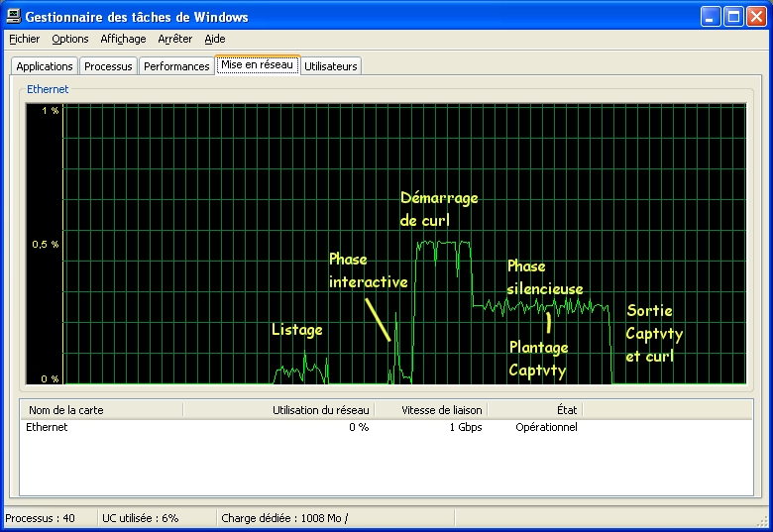Open the Options menu
Viewport: 773px width, 532px height.
70,39
